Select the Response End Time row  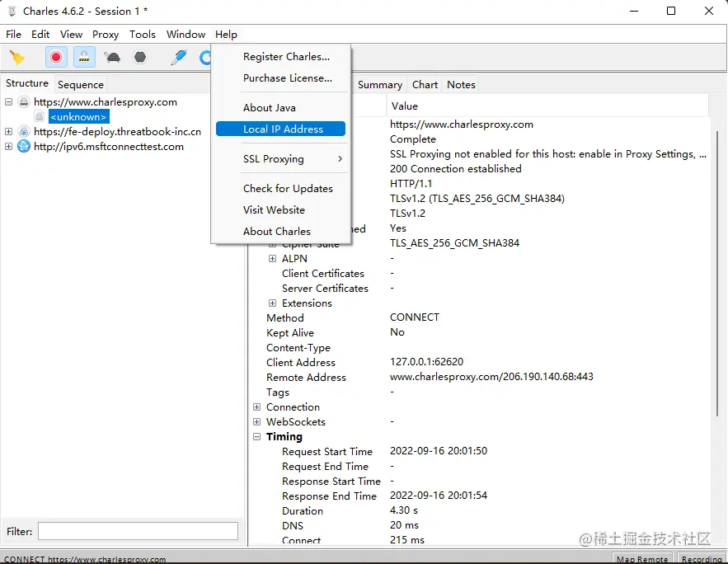pos(480,496)
